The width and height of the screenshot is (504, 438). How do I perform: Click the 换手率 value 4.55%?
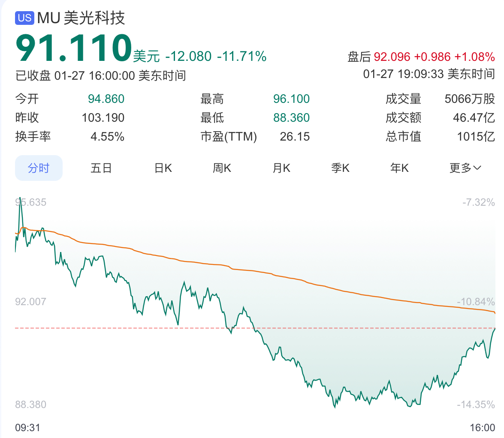click(x=107, y=137)
